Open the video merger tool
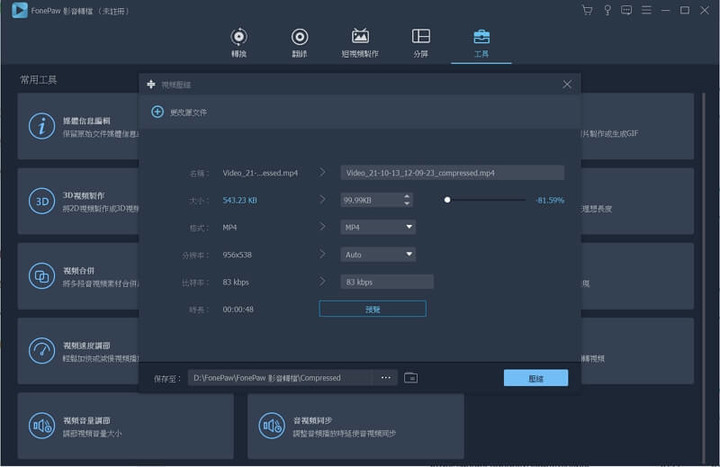Screen dimensions: 720x467 point(79,276)
